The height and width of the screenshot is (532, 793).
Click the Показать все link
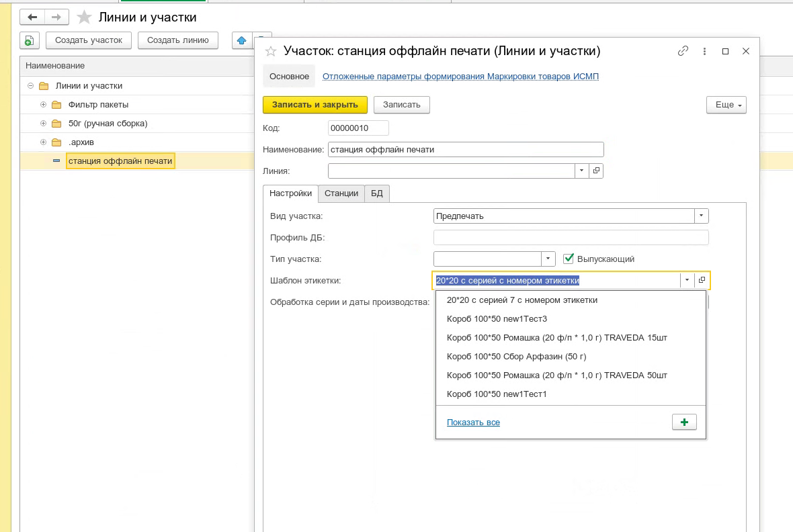point(473,423)
